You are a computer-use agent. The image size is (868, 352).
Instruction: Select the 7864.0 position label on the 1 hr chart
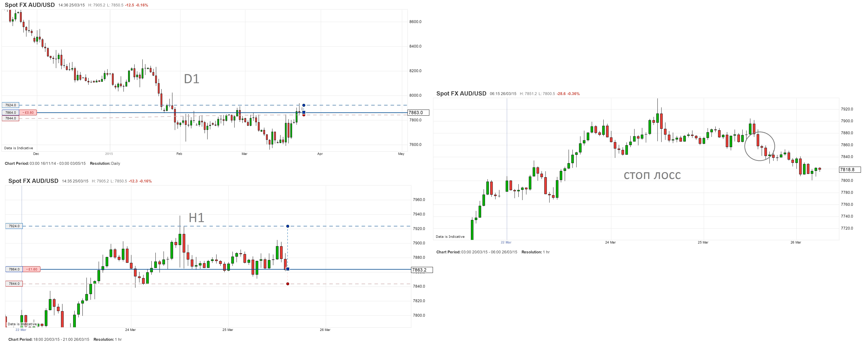pos(14,269)
